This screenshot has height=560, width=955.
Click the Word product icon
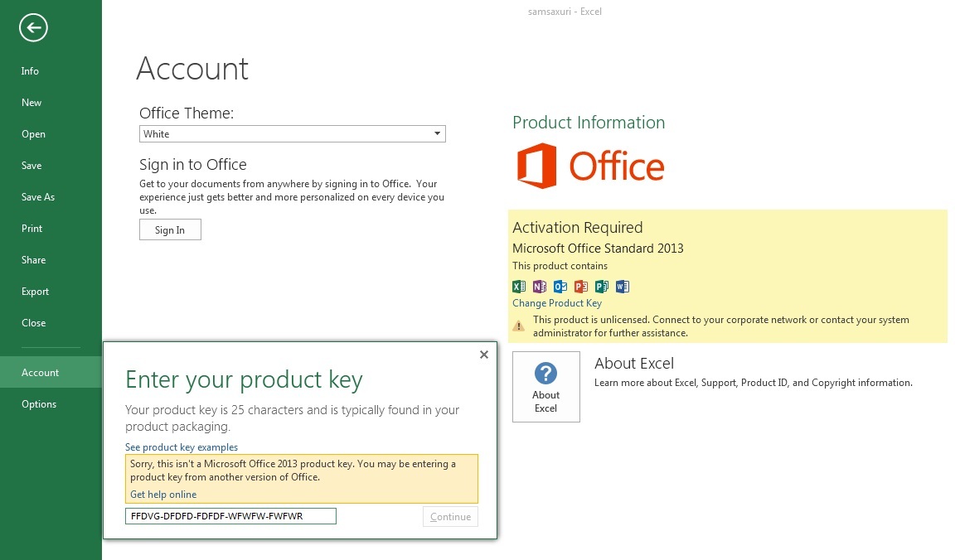(x=623, y=286)
